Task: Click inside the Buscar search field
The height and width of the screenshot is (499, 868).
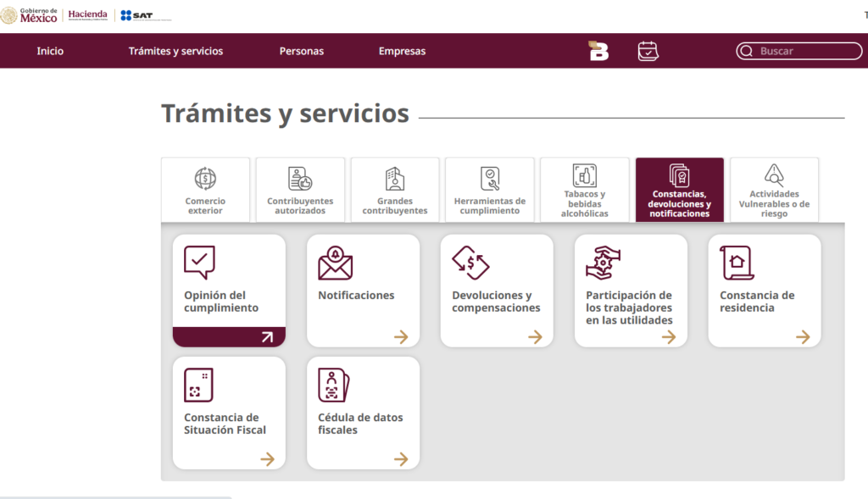Action: click(x=797, y=51)
